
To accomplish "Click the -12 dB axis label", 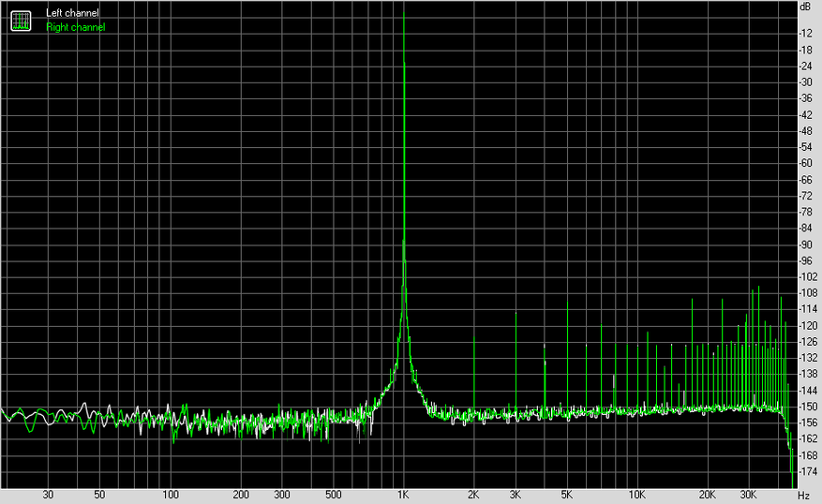I will [x=805, y=33].
